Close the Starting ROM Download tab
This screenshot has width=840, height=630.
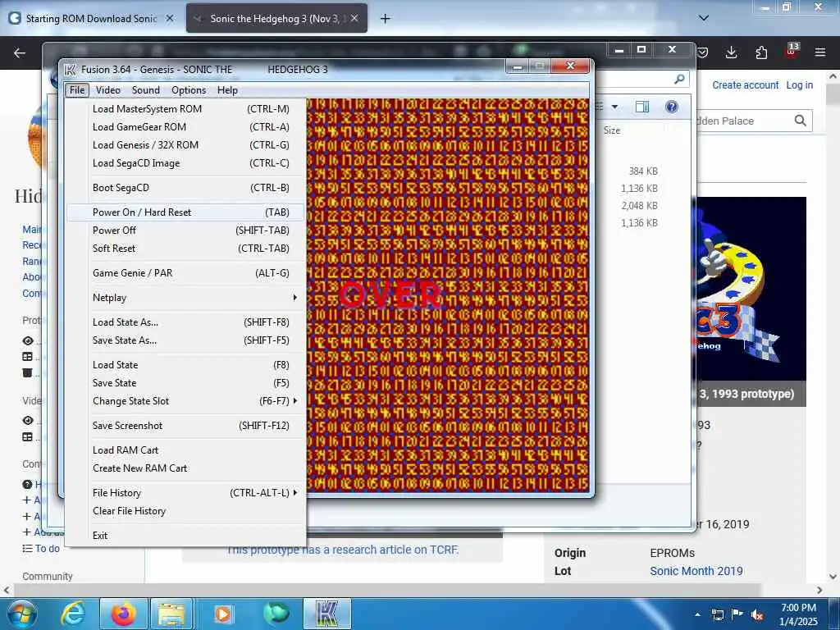click(170, 18)
